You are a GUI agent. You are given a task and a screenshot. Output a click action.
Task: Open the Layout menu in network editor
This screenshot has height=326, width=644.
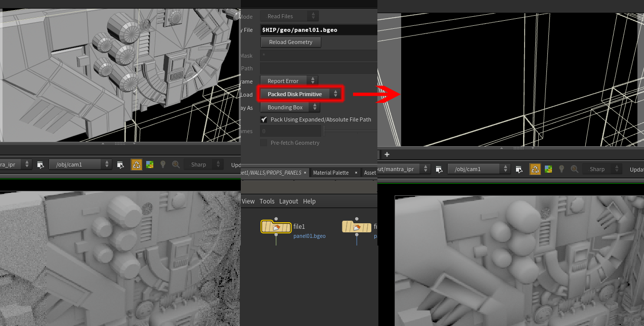(x=288, y=201)
